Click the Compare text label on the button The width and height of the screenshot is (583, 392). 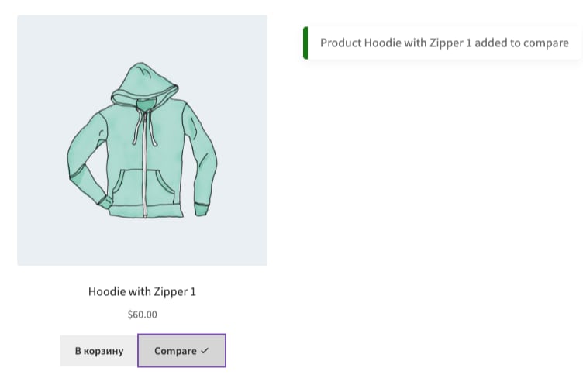(x=175, y=351)
